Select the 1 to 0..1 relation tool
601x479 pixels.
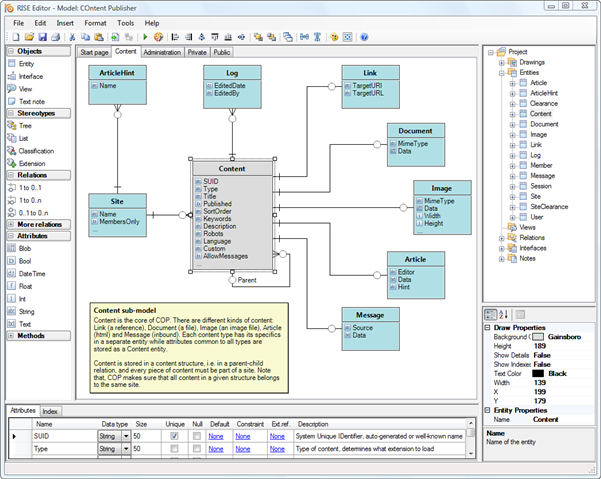pyautogui.click(x=30, y=188)
